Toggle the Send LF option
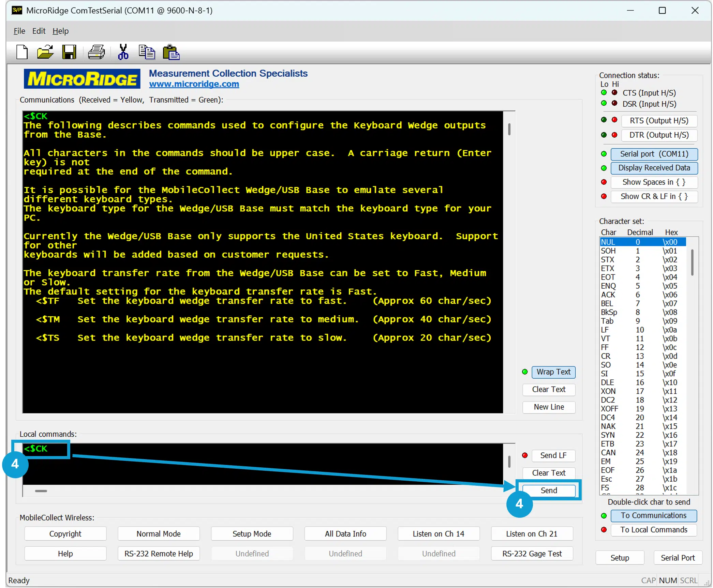 pos(553,455)
